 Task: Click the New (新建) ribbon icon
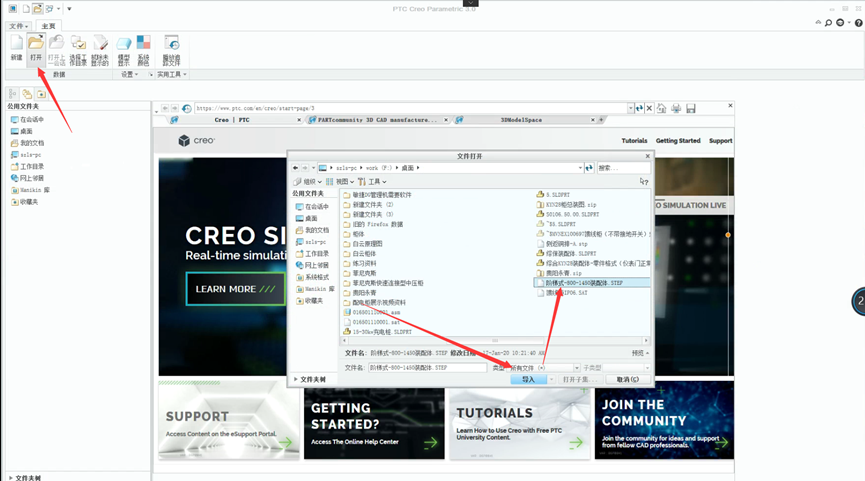pyautogui.click(x=17, y=47)
